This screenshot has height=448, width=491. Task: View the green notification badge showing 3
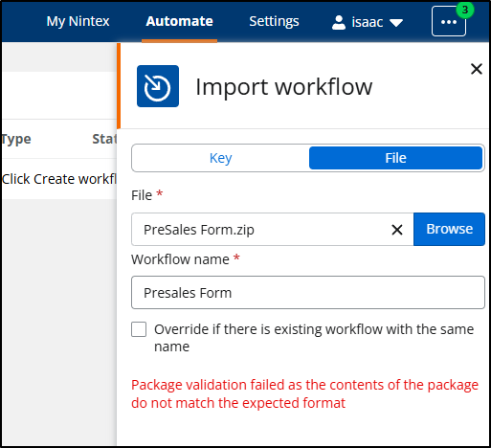pyautogui.click(x=465, y=10)
